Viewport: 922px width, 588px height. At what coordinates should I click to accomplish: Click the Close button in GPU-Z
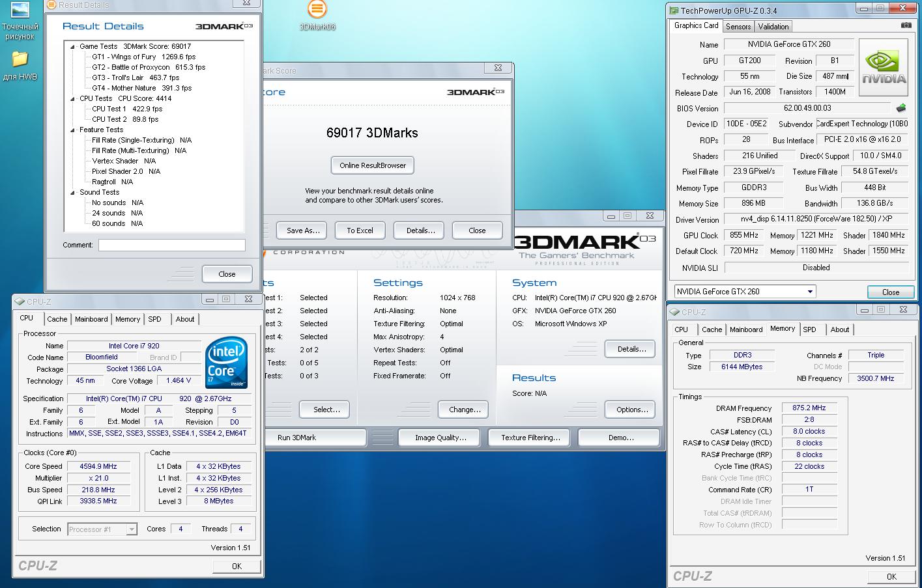pyautogui.click(x=890, y=292)
